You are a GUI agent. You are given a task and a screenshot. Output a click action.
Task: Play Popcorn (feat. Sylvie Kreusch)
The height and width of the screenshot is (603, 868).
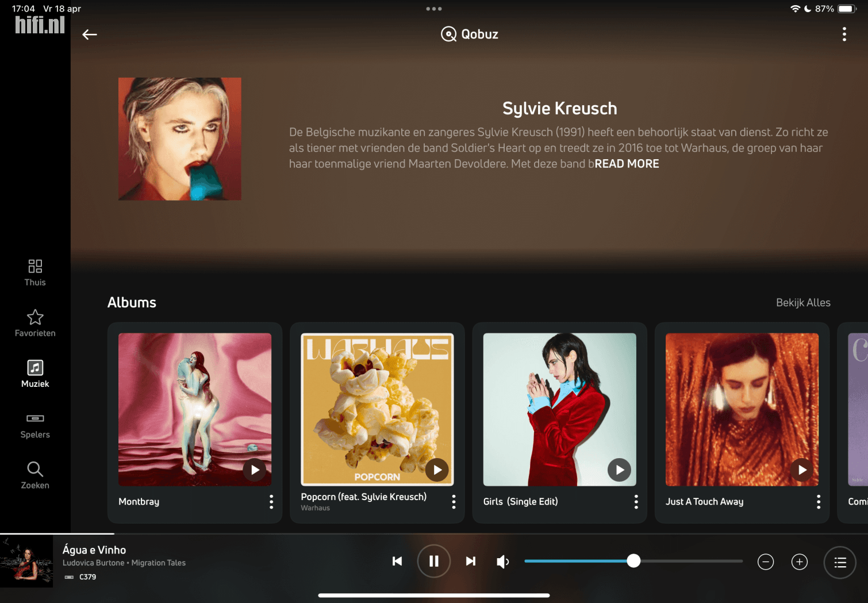coord(437,470)
